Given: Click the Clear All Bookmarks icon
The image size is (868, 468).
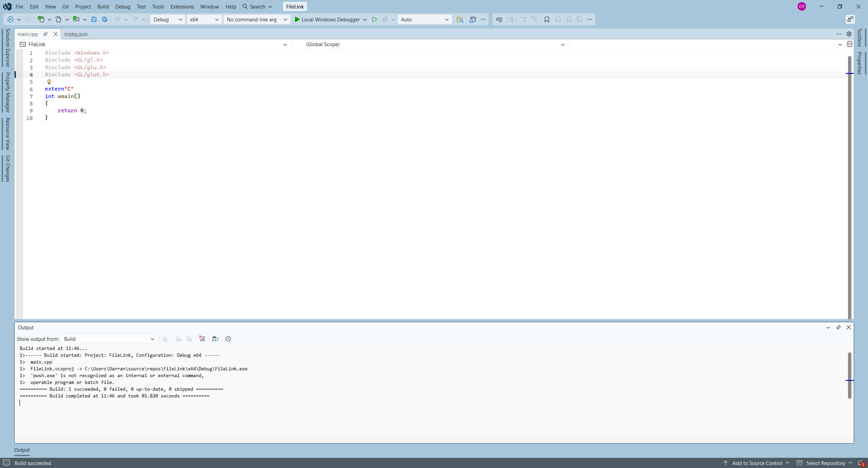Looking at the screenshot, I should click(x=579, y=19).
